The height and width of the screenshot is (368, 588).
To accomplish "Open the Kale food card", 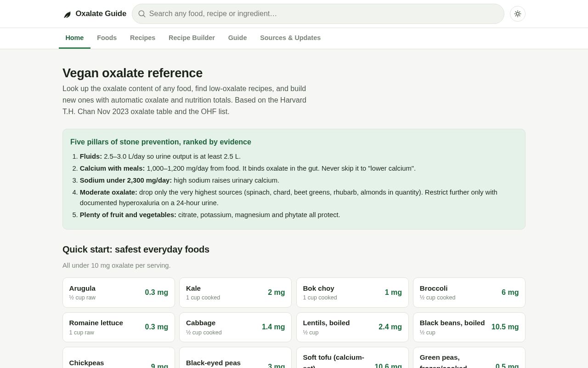I will tap(235, 293).
